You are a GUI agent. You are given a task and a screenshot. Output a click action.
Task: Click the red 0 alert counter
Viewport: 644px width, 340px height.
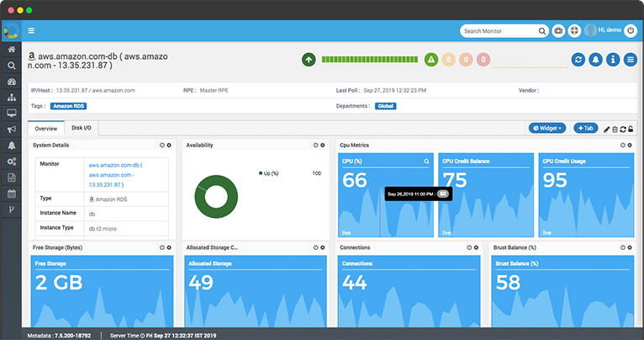click(483, 60)
